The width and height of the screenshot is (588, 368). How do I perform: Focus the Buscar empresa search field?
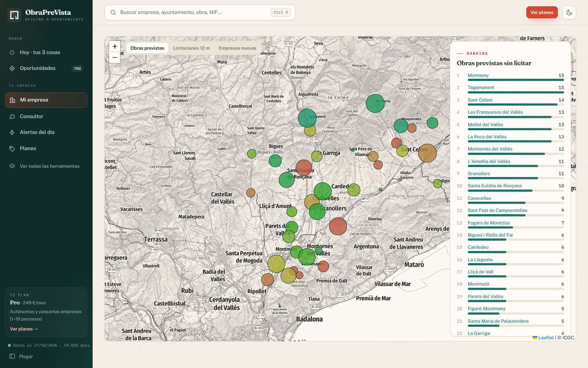coord(200,13)
